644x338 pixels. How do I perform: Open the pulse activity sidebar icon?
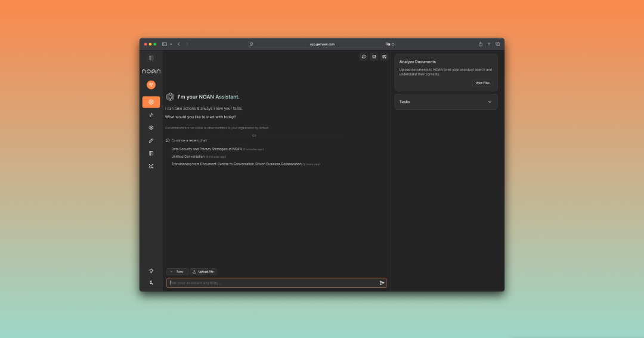[151, 115]
